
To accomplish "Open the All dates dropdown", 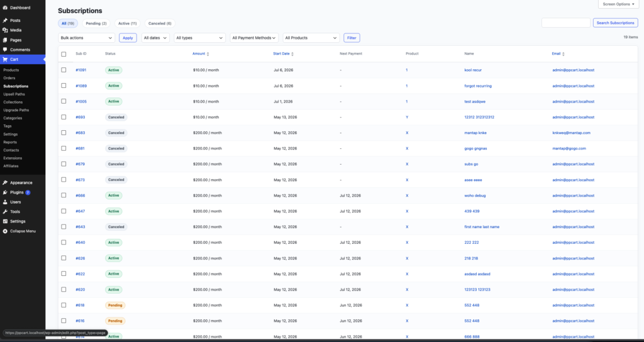I will tap(156, 38).
